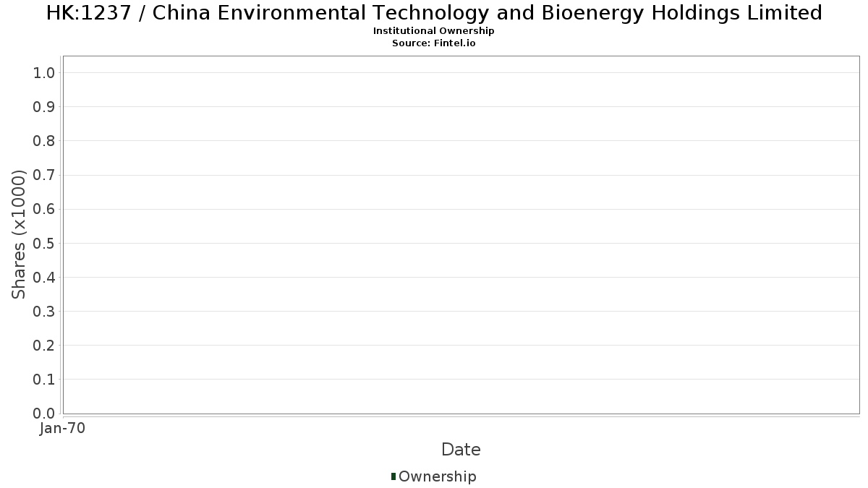
Task: Click the Institutional Ownership subtitle
Action: click(x=434, y=31)
